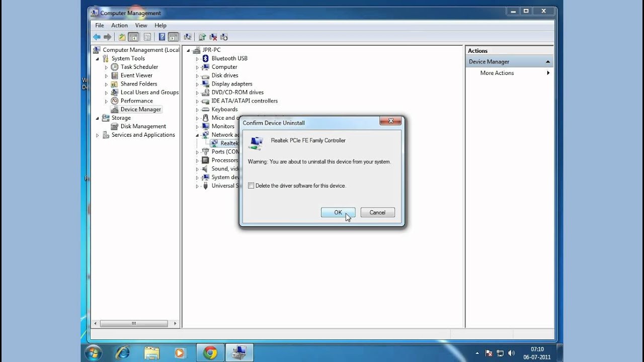Image resolution: width=644 pixels, height=362 pixels.
Task: Click the Back arrow in the toolbar
Action: [x=97, y=37]
